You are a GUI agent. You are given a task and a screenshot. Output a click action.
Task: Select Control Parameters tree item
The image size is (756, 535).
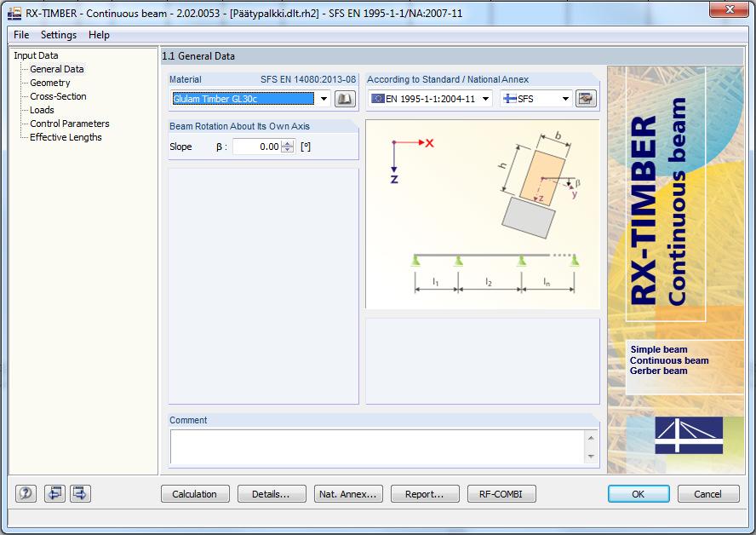(x=70, y=124)
